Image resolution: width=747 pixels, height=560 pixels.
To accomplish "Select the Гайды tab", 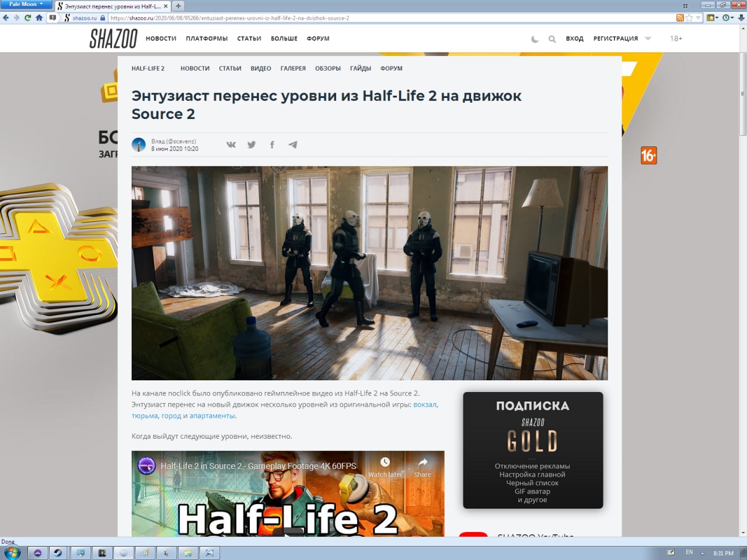I will [361, 68].
